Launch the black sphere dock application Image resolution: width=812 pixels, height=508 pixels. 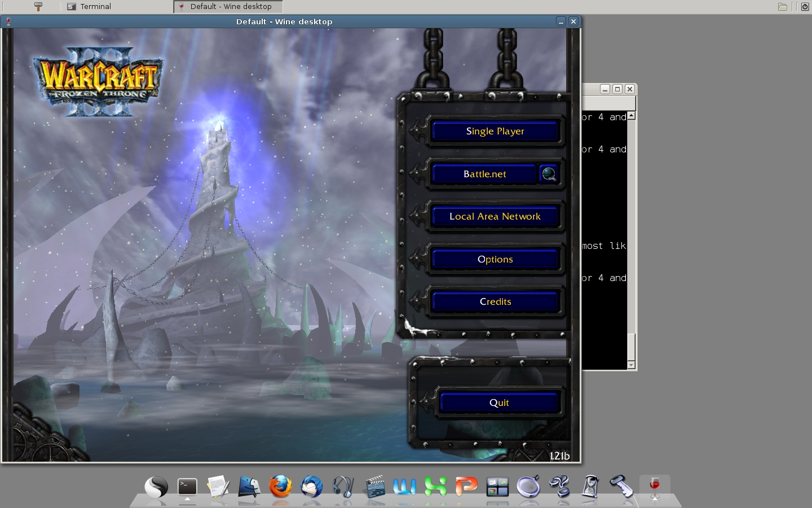pos(156,487)
